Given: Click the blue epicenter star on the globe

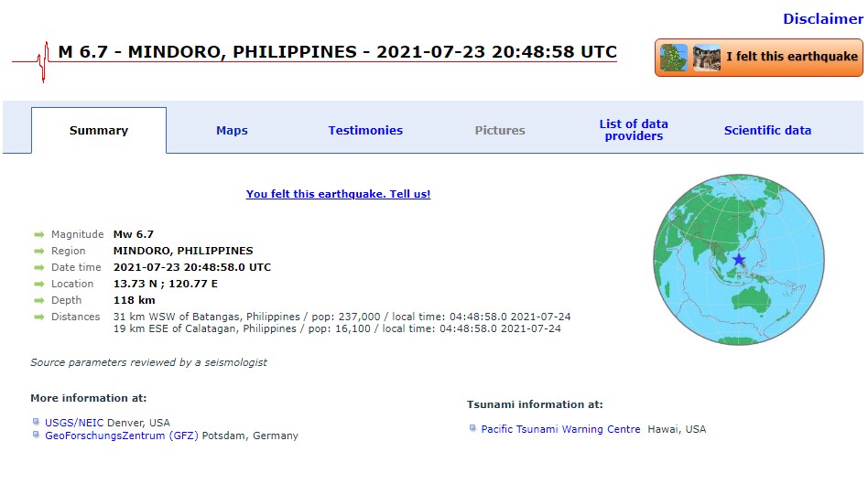Looking at the screenshot, I should click(x=739, y=260).
